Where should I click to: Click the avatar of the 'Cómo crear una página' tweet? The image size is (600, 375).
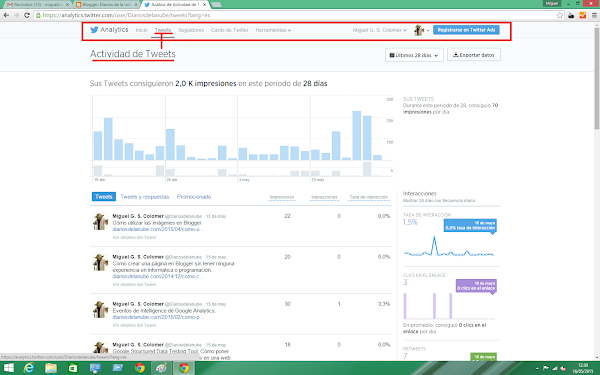click(100, 262)
